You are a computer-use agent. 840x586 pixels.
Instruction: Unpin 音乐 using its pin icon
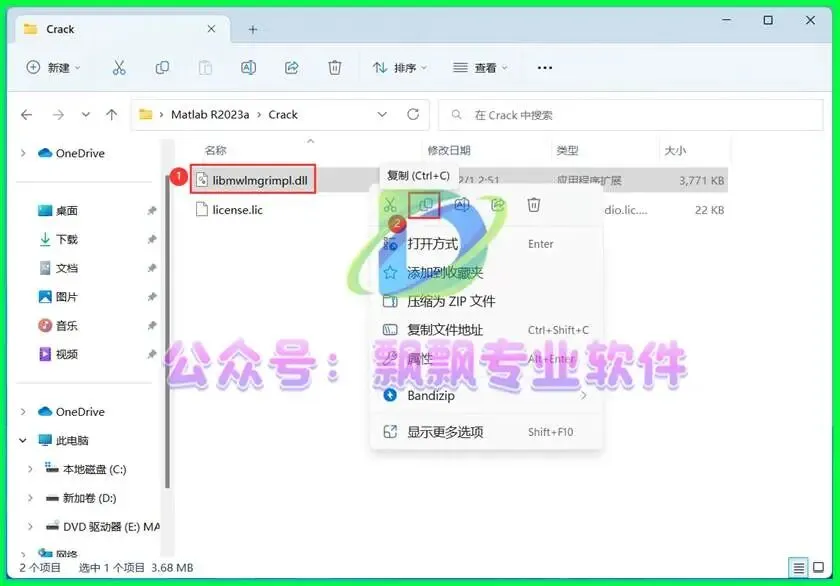(x=152, y=325)
